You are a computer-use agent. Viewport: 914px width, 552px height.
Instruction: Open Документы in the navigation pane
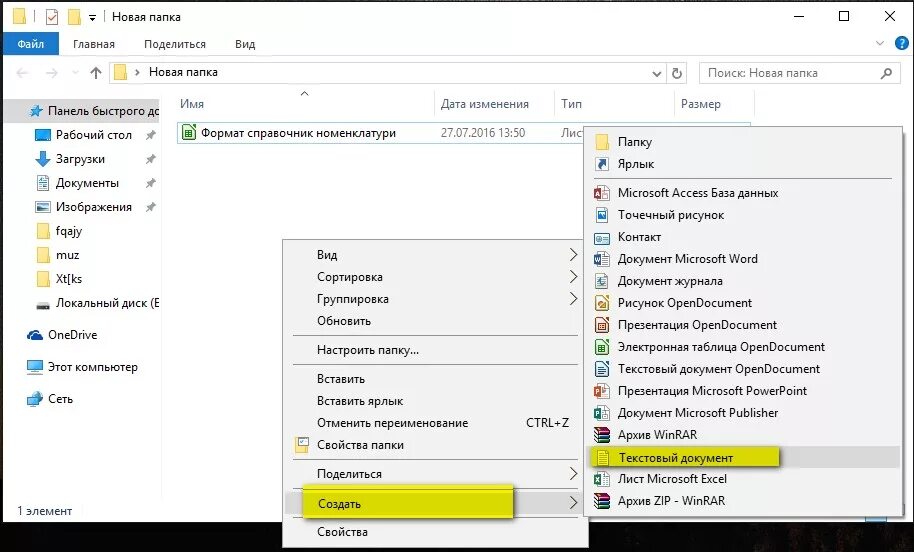(x=87, y=183)
